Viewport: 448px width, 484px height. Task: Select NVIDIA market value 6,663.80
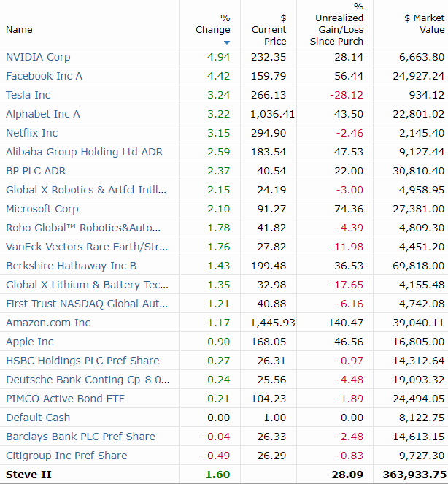[x=422, y=57]
